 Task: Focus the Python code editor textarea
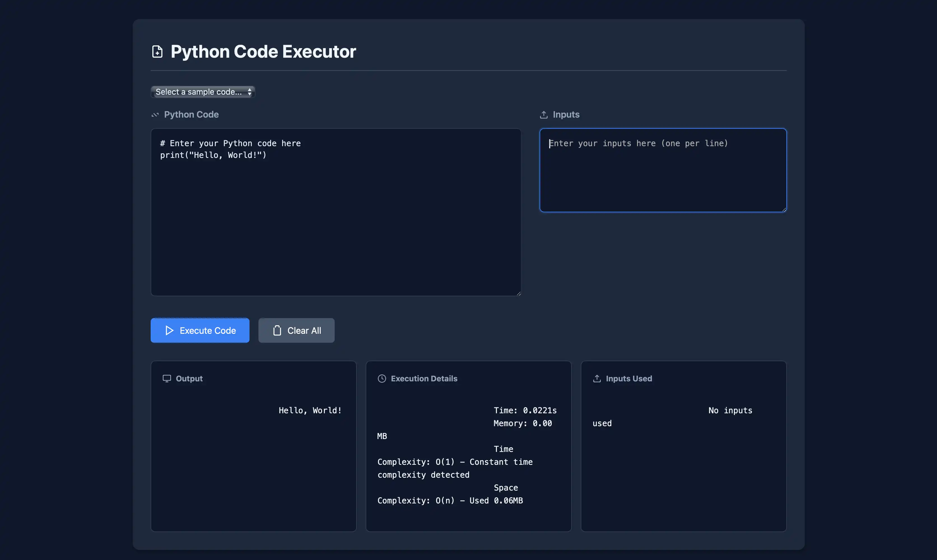(x=336, y=227)
